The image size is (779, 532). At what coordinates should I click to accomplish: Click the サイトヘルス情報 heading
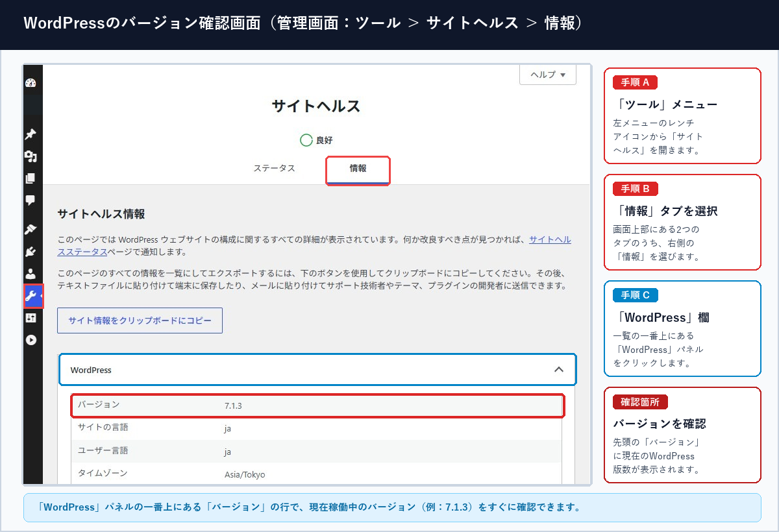click(101, 213)
